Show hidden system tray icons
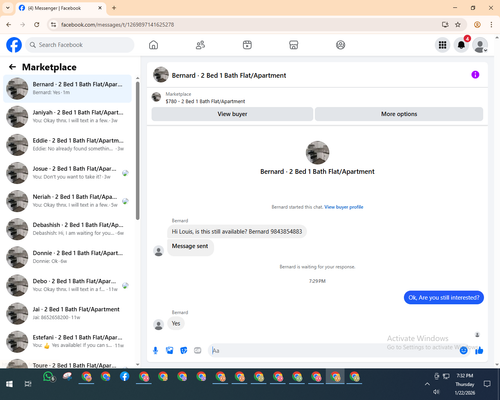 [x=427, y=384]
